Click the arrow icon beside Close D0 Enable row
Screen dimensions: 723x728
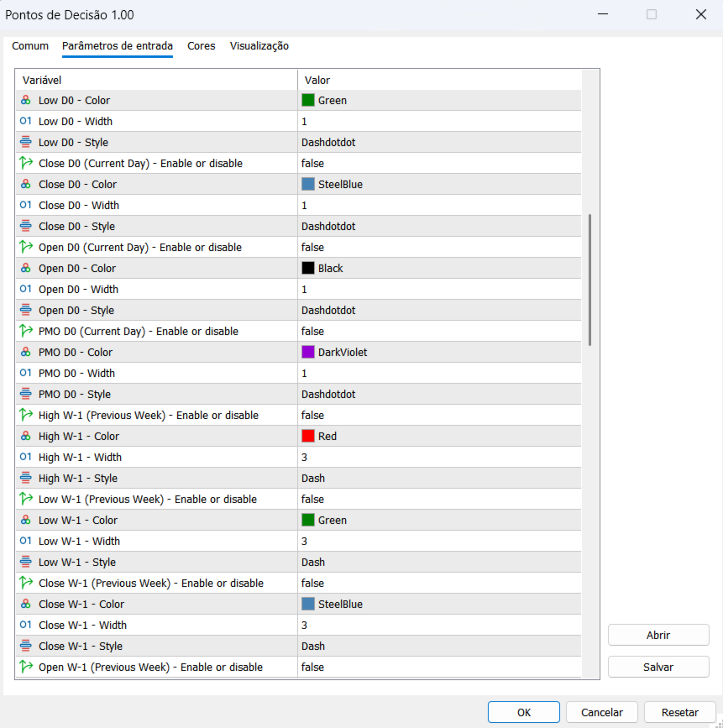(26, 164)
